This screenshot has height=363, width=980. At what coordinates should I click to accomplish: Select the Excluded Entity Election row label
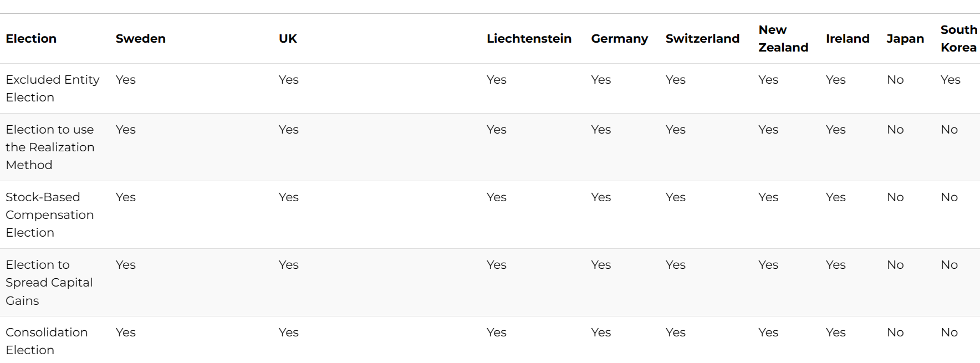point(53,89)
